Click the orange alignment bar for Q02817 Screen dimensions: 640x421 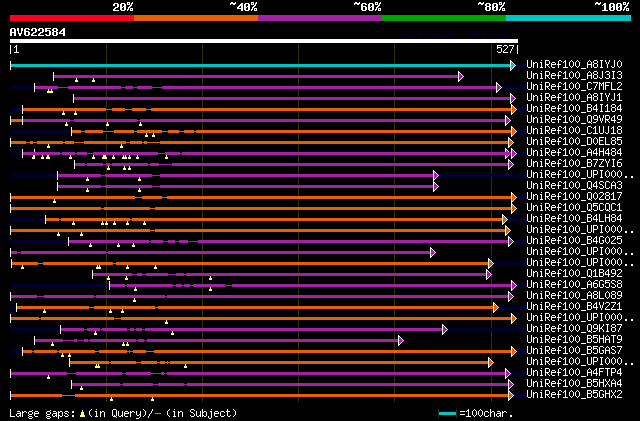pyautogui.click(x=261, y=198)
